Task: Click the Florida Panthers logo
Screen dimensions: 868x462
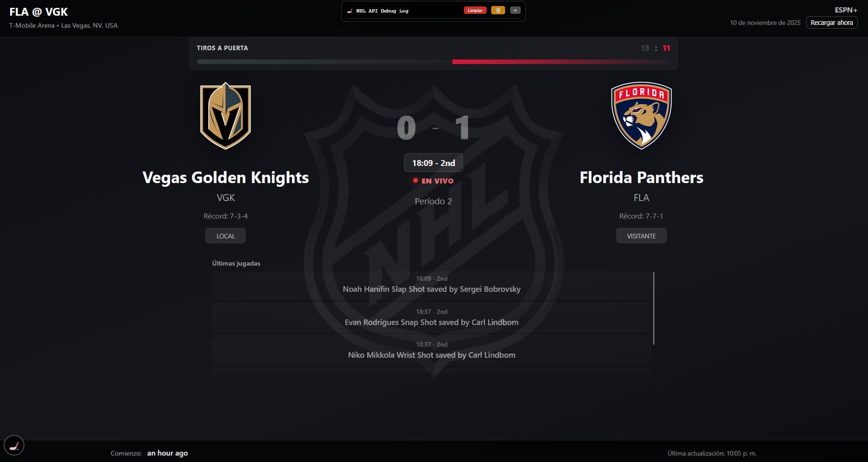Action: tap(641, 116)
